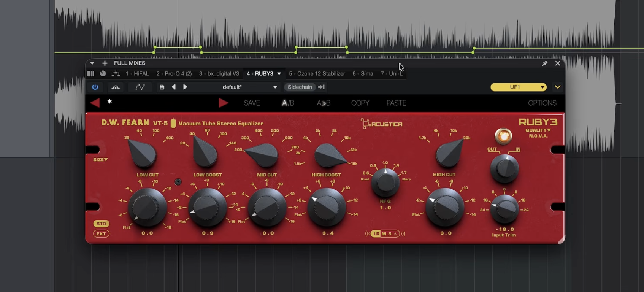Click the Low Cut frequency selector knob
This screenshot has height=292, width=644.
[x=142, y=153]
